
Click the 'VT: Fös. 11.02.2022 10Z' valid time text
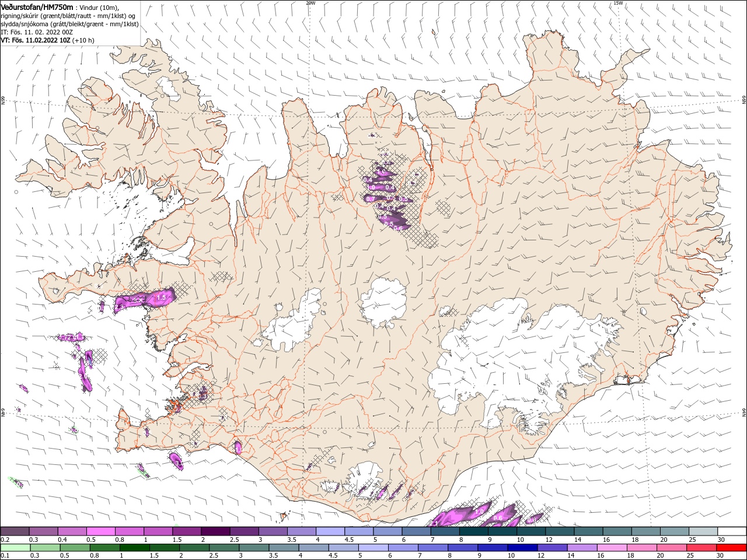coord(36,40)
